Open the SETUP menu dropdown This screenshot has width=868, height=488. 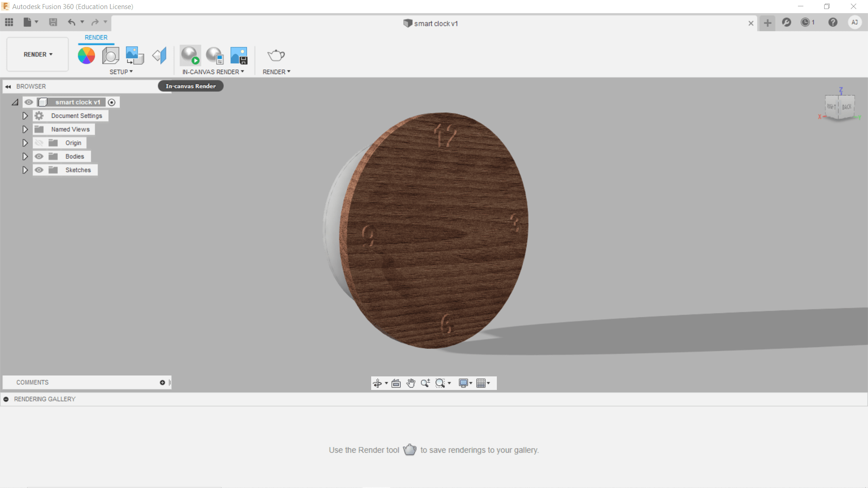tap(121, 72)
